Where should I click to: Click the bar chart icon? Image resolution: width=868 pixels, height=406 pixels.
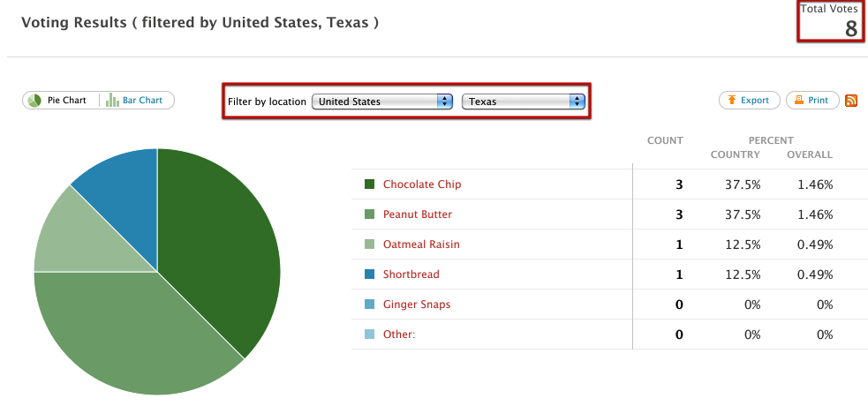(x=112, y=101)
